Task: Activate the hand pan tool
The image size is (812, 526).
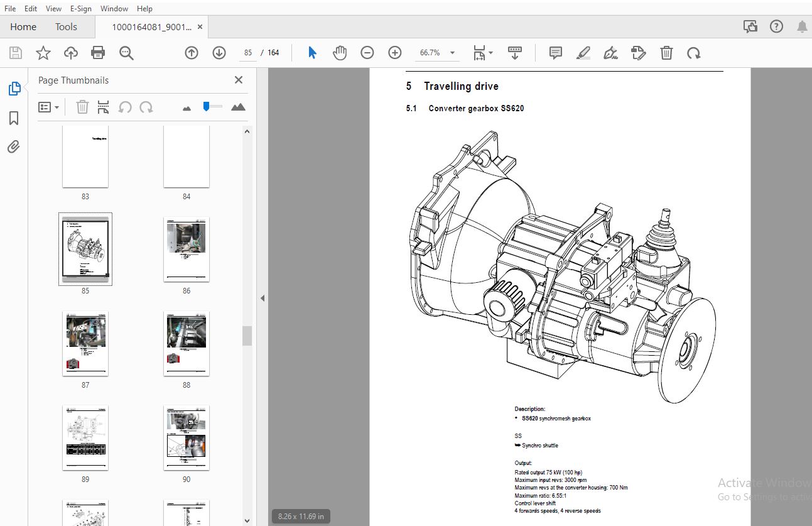Action: tap(340, 53)
